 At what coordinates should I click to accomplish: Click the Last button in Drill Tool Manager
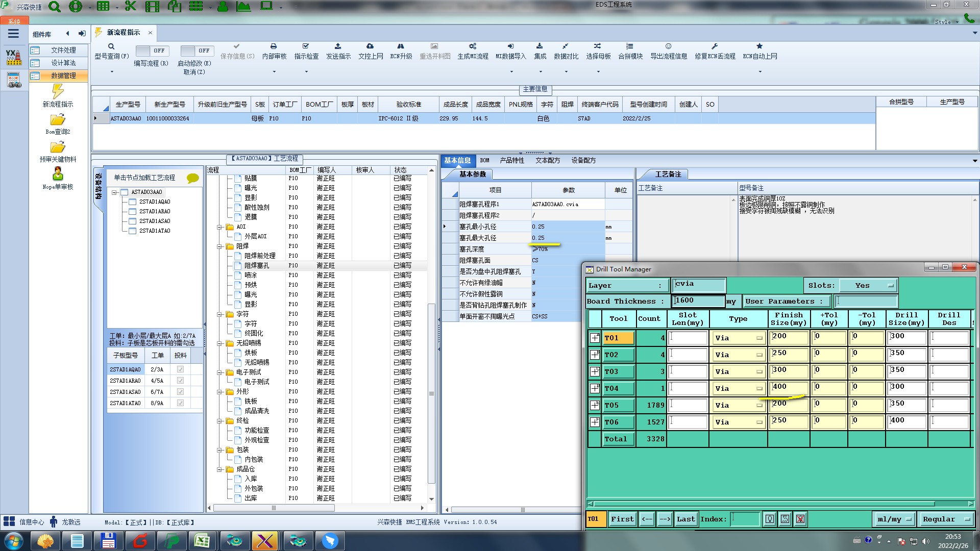pyautogui.click(x=685, y=519)
